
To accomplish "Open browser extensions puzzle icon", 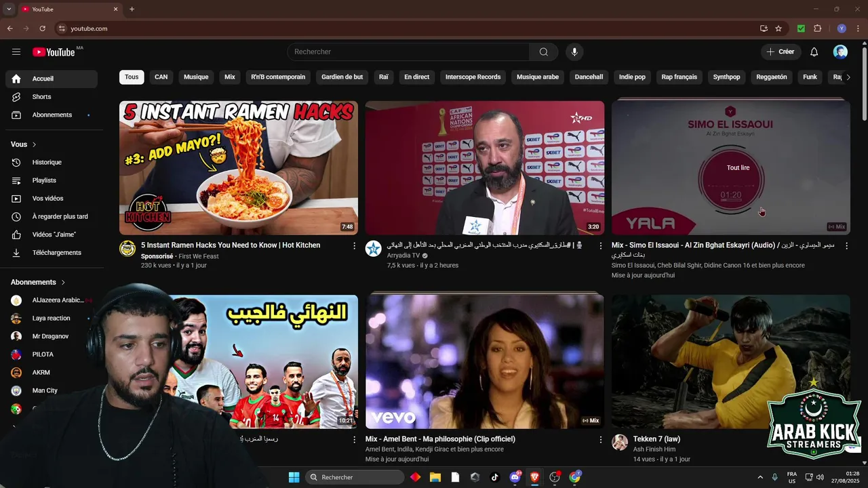I will [817, 28].
